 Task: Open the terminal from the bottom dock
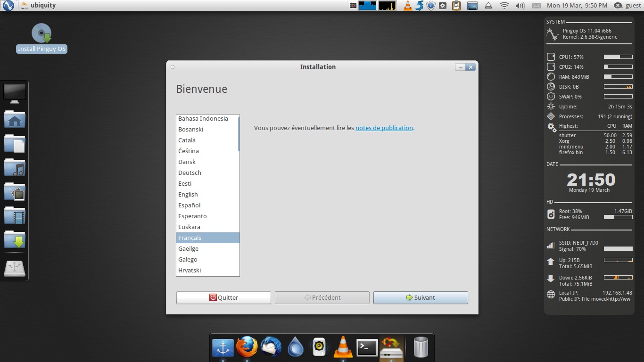367,348
